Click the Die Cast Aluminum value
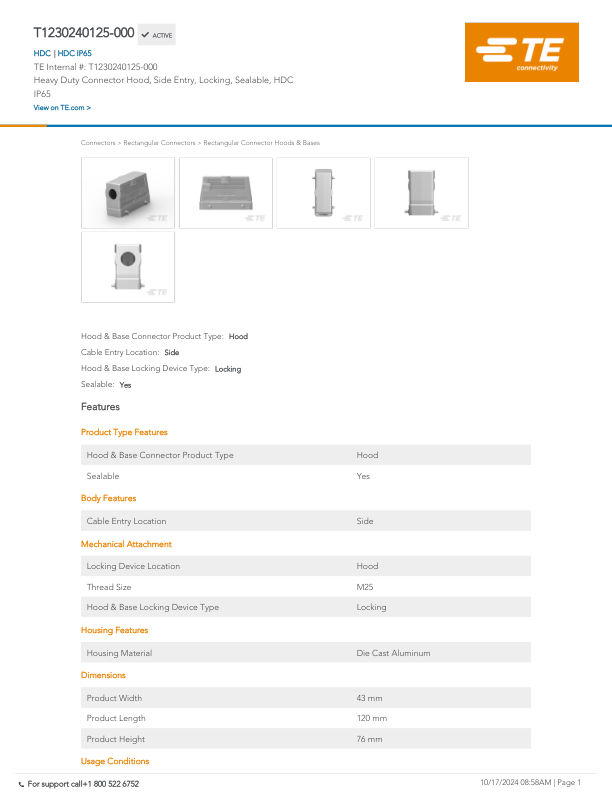The height and width of the screenshot is (792, 612). click(x=393, y=653)
